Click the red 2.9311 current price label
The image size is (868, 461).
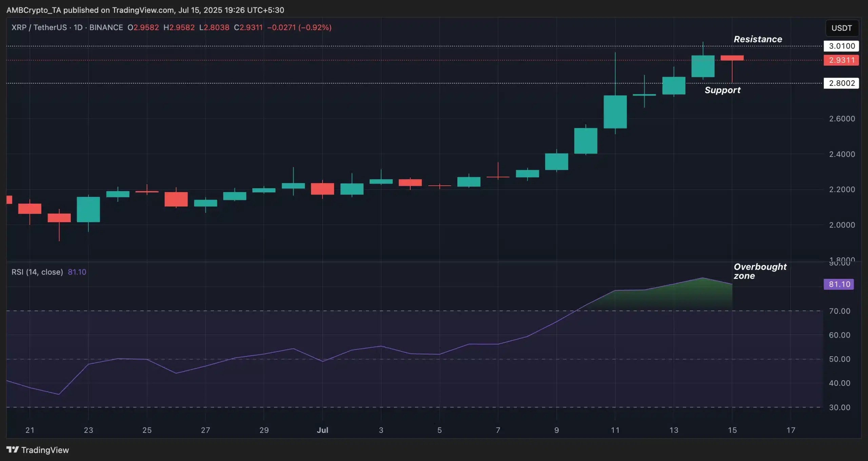[841, 60]
